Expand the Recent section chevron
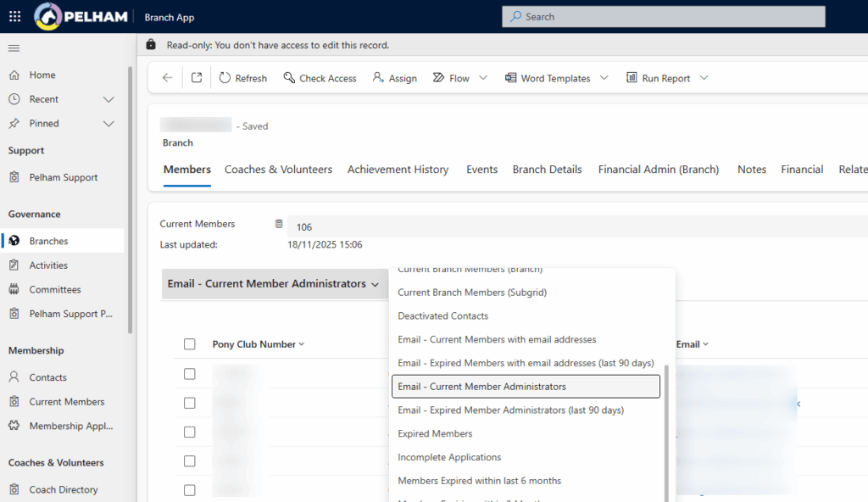 (x=108, y=99)
